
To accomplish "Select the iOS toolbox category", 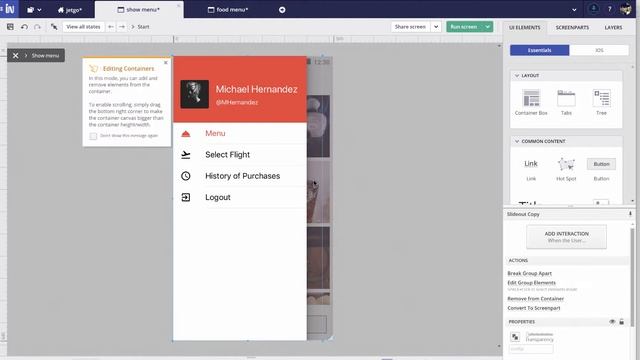I will [599, 50].
